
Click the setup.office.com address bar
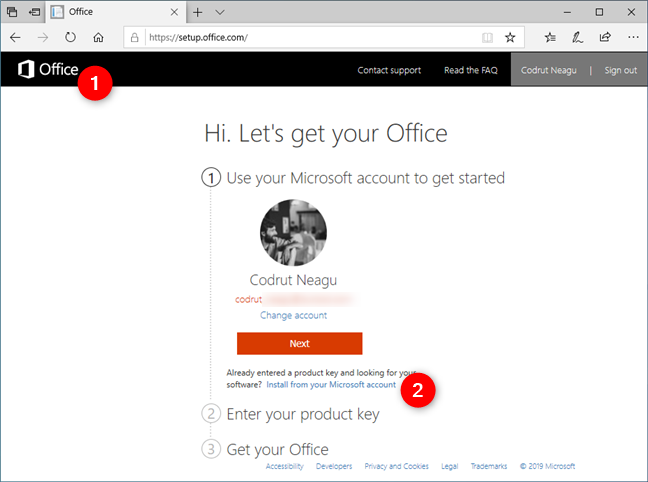tap(300, 37)
